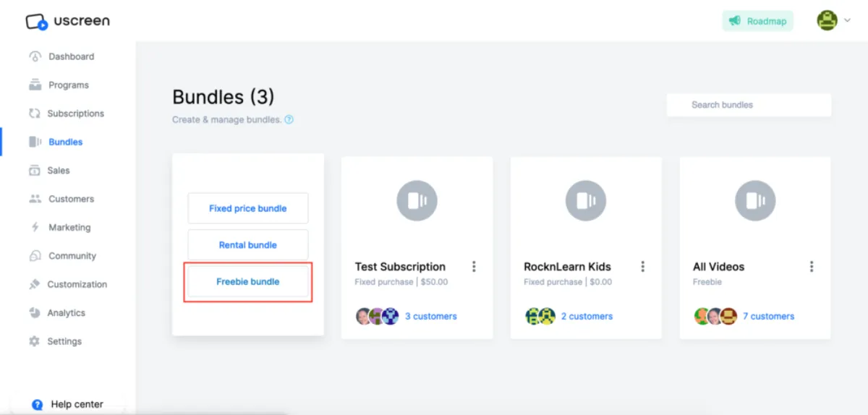
Task: Click the 'Freebie' label under All Videos
Action: [x=707, y=282]
